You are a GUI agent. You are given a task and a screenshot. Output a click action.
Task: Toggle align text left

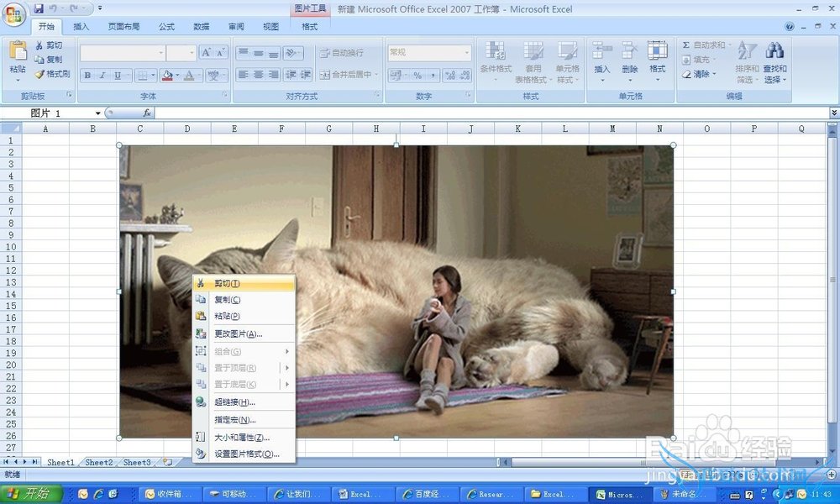tap(244, 75)
